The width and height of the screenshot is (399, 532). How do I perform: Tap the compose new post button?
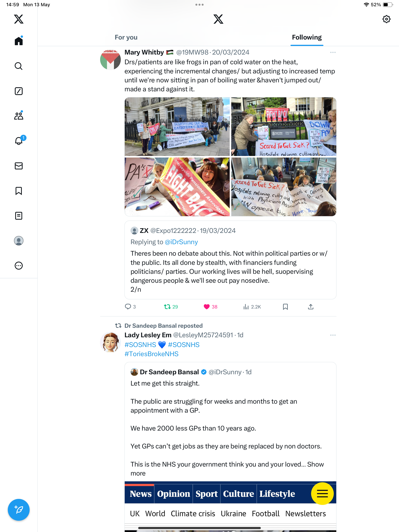tap(19, 510)
